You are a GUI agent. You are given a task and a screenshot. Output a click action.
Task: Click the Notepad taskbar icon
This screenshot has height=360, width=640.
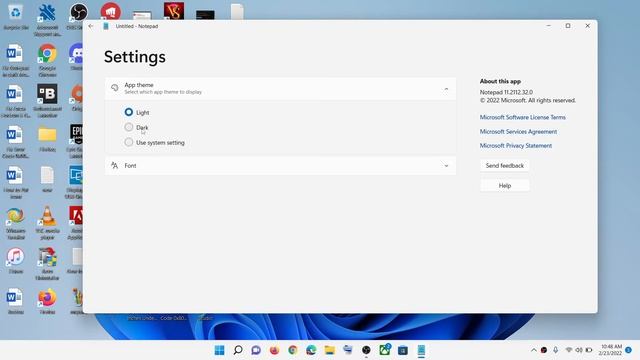click(x=421, y=350)
